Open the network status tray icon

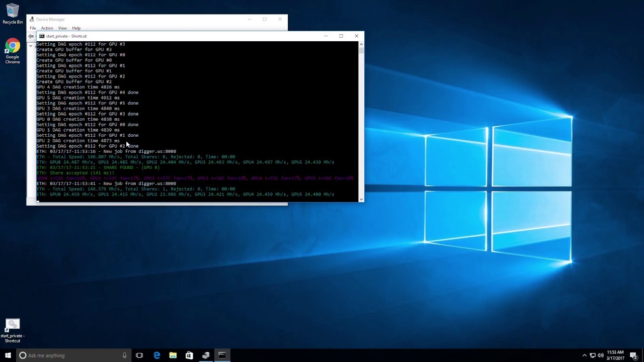click(593, 355)
